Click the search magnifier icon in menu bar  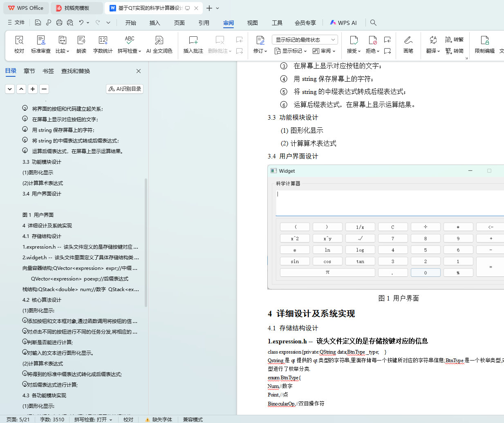[373, 22]
